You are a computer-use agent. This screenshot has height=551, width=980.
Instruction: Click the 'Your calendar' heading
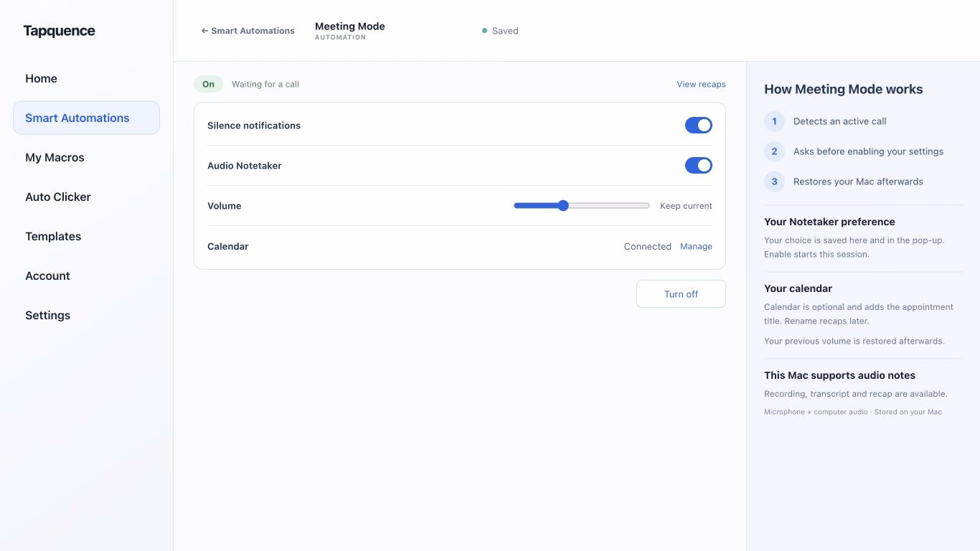click(798, 288)
